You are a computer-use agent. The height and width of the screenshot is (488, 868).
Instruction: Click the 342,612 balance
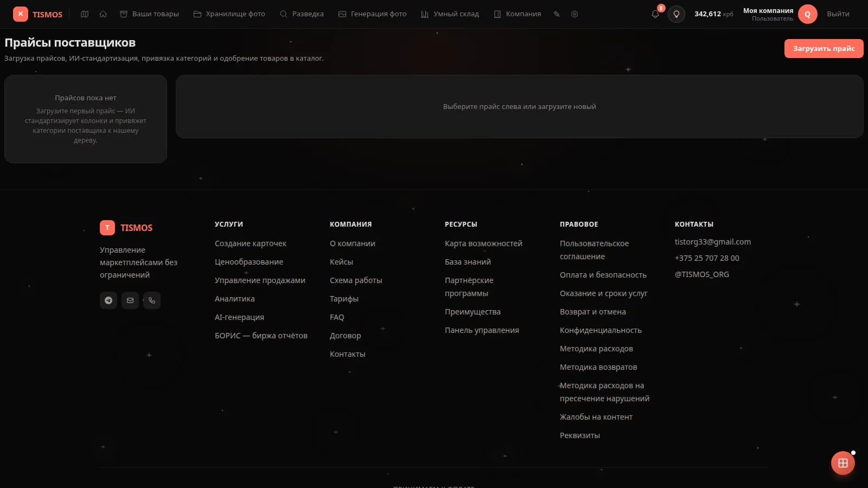pyautogui.click(x=714, y=14)
